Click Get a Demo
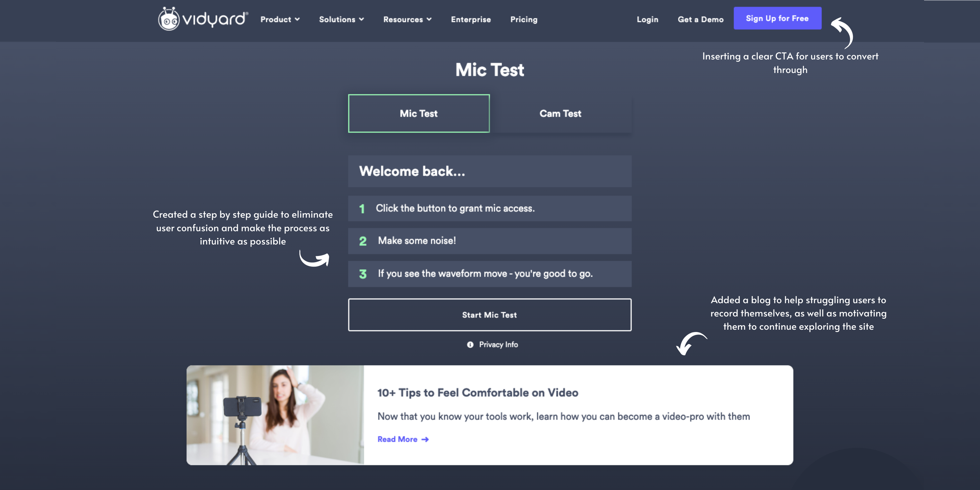 (700, 19)
